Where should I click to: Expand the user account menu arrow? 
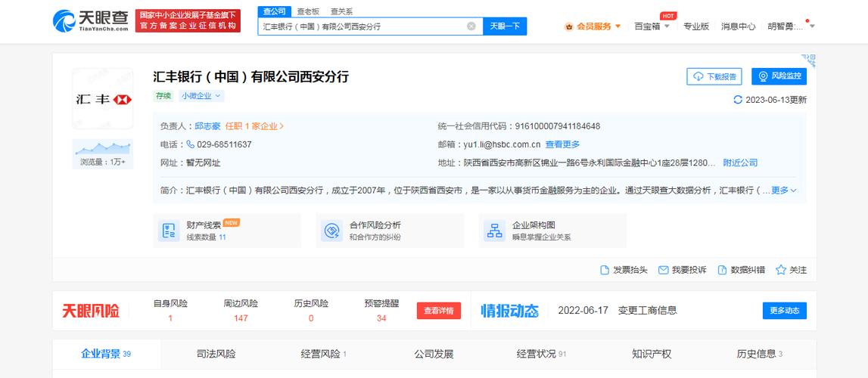coord(812,26)
